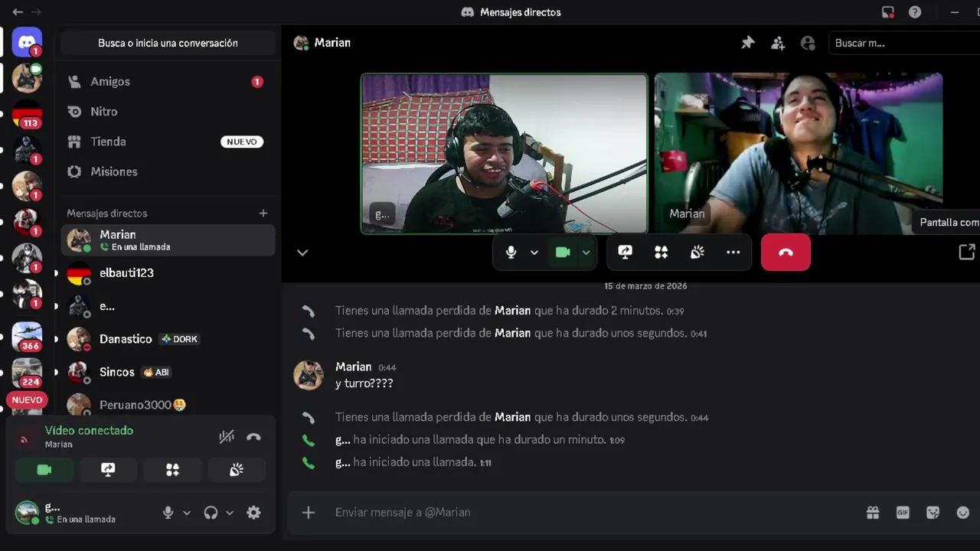The width and height of the screenshot is (980, 551).
Task: Click NUEVO unread pill in server list
Action: tap(27, 399)
